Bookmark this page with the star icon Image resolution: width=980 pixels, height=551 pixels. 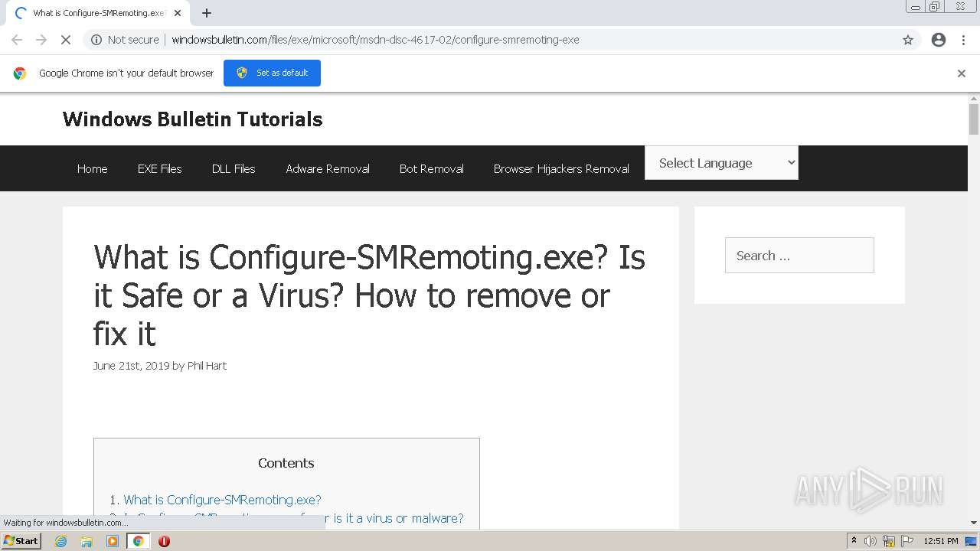908,40
